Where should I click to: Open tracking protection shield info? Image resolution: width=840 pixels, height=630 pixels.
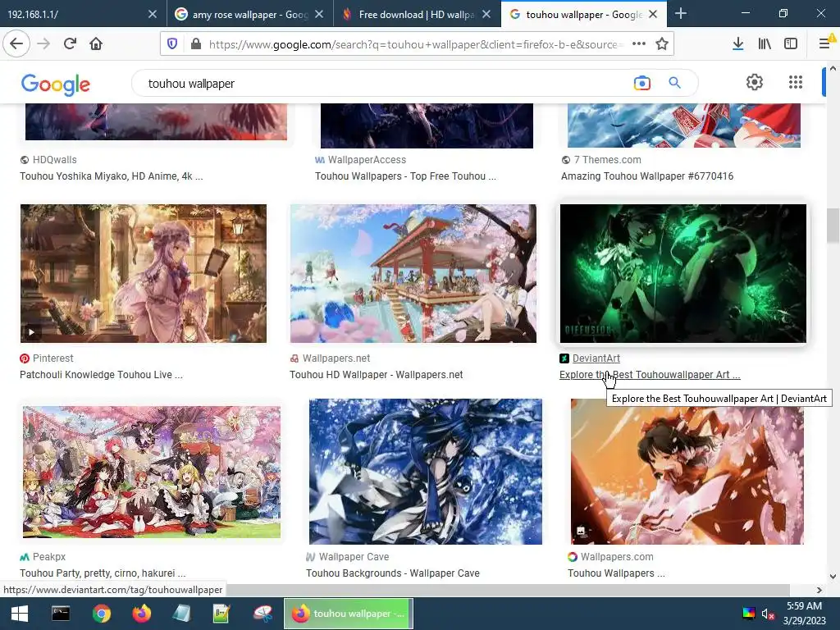[172, 44]
